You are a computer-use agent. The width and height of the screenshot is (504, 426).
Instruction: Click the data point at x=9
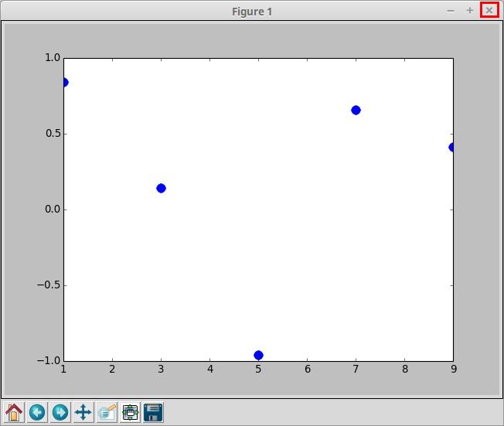click(x=452, y=147)
